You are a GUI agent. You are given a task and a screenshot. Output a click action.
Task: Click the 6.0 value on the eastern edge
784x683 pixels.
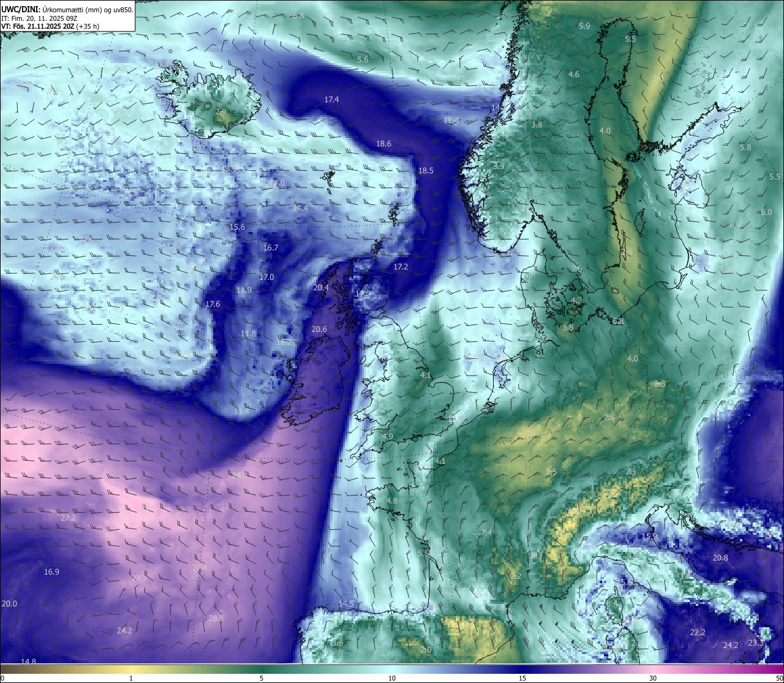(766, 212)
